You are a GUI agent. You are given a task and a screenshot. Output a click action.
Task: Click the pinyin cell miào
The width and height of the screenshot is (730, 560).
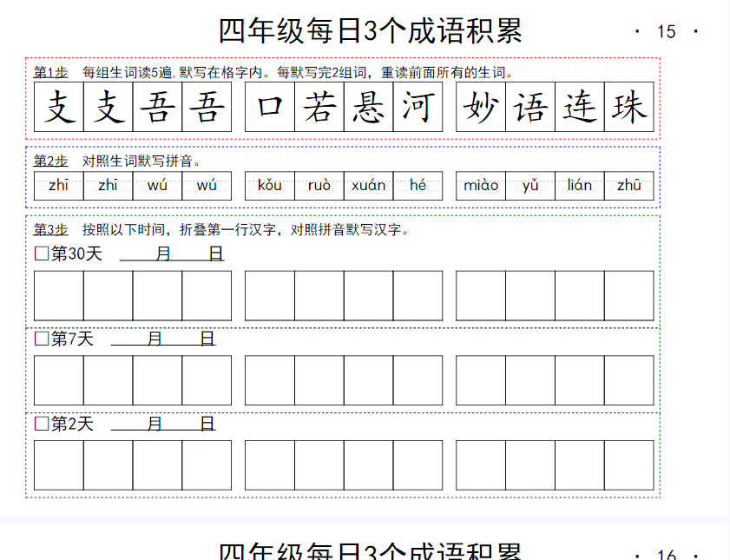(481, 185)
